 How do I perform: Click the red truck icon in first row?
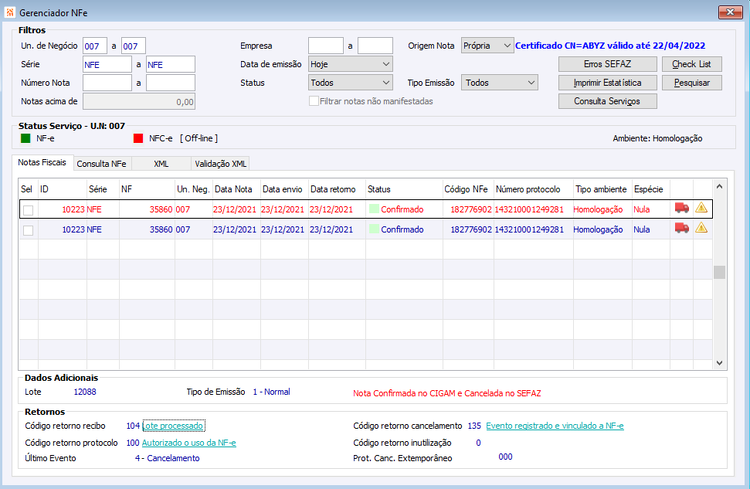(x=682, y=208)
